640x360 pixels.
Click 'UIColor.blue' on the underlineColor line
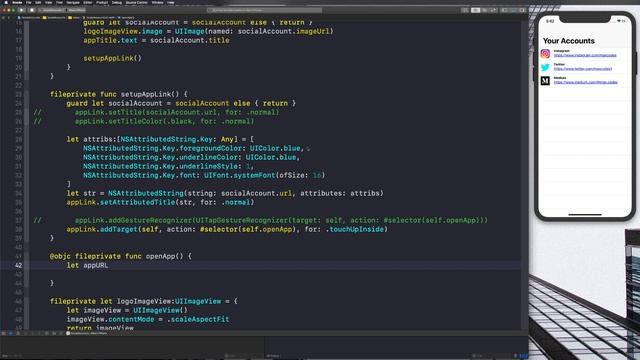[271, 157]
